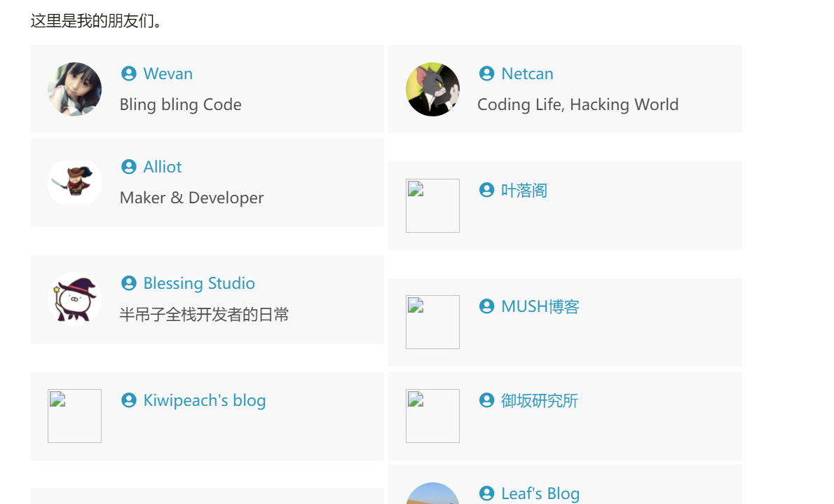Screen dimensions: 834x504
Task: Select the user icon next to 叶落阁
Action: (x=486, y=190)
